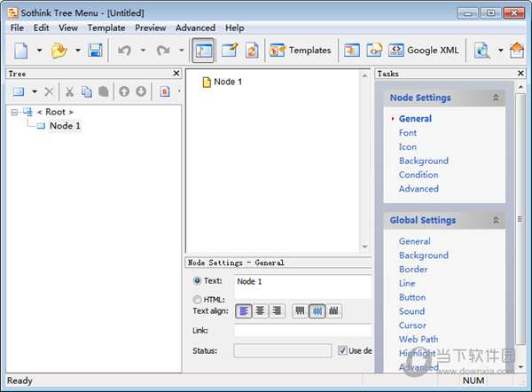Viewport: 532px width, 392px height.
Task: Click the node Text input field
Action: click(302, 287)
